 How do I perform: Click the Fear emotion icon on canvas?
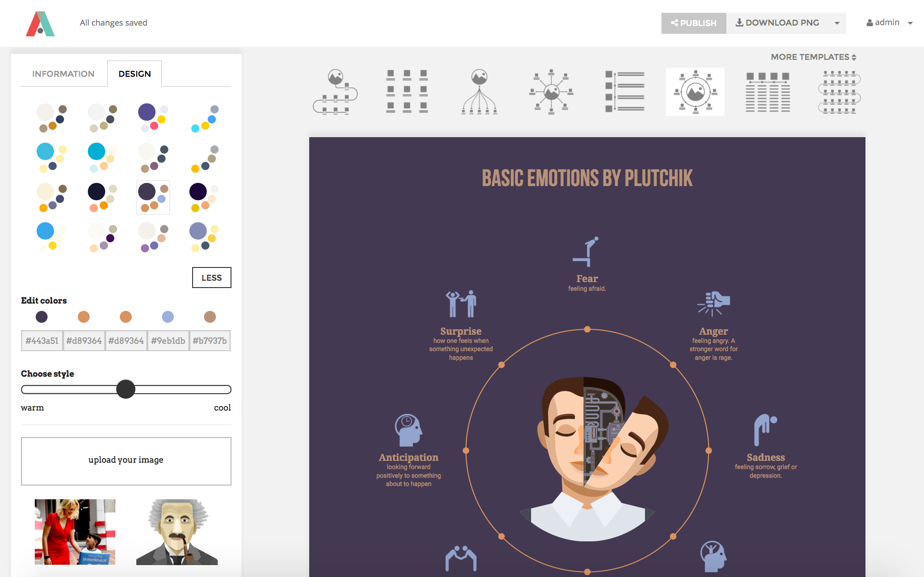(x=587, y=251)
